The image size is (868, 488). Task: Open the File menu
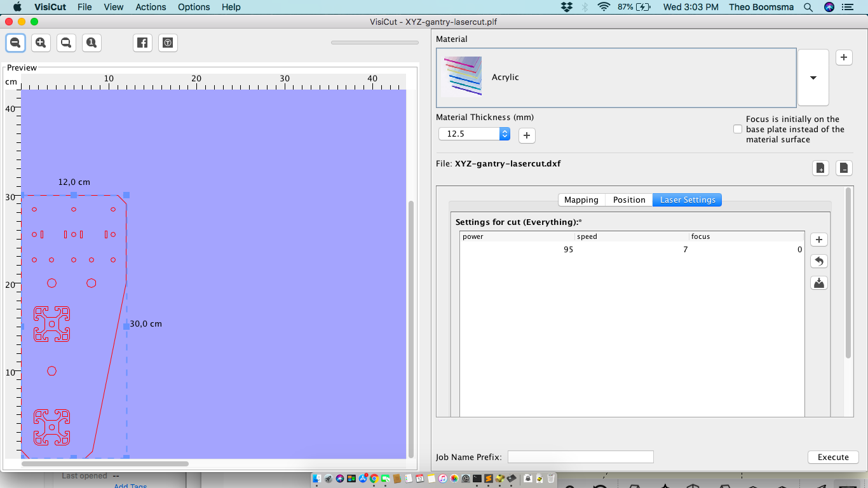[x=85, y=7]
